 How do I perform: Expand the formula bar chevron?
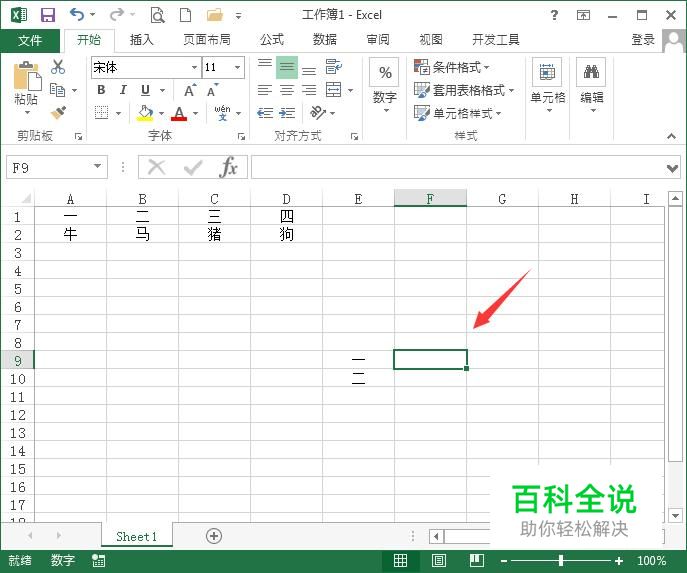pos(672,168)
